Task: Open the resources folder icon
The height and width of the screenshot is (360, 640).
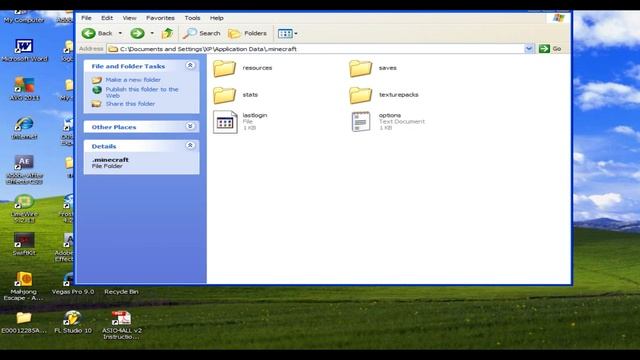Action: [224, 68]
